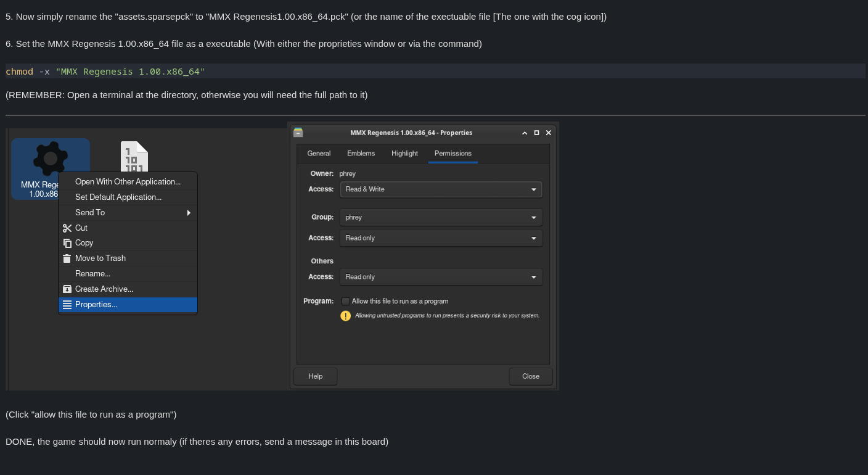Screen dimensions: 868x475
Task: Choose 'Open With Other Application...' menu entry
Action: tap(128, 182)
